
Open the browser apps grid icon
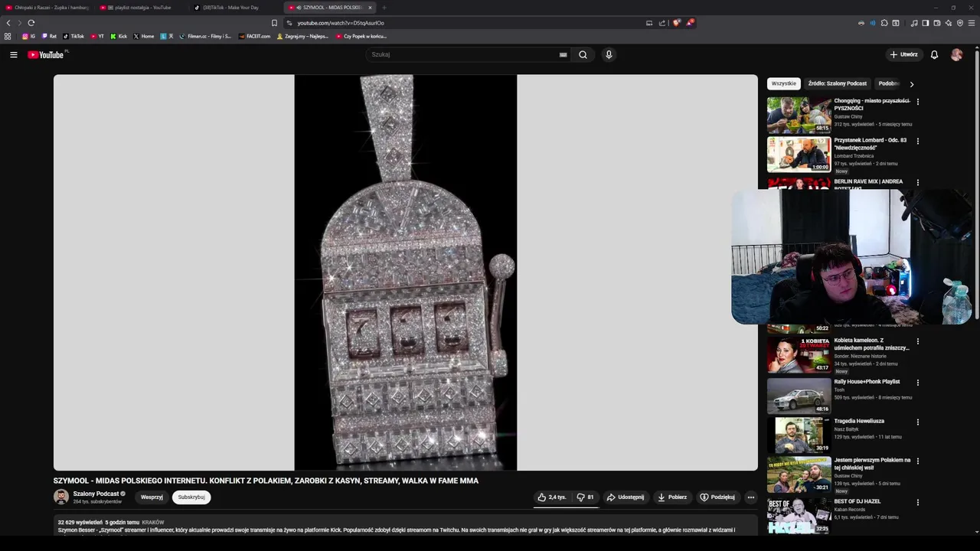coord(8,36)
